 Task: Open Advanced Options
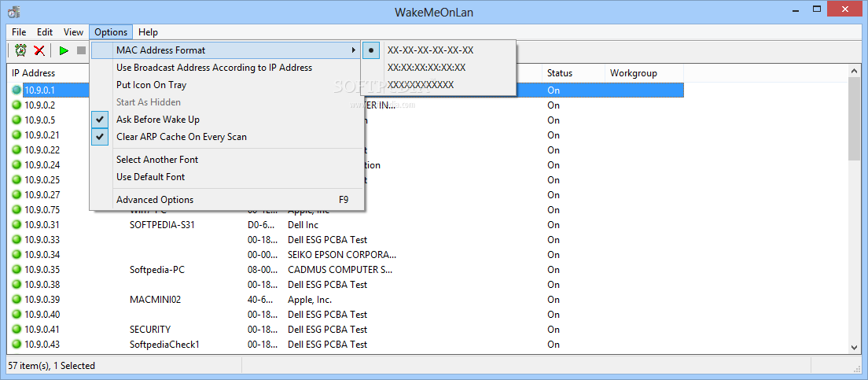pyautogui.click(x=227, y=200)
